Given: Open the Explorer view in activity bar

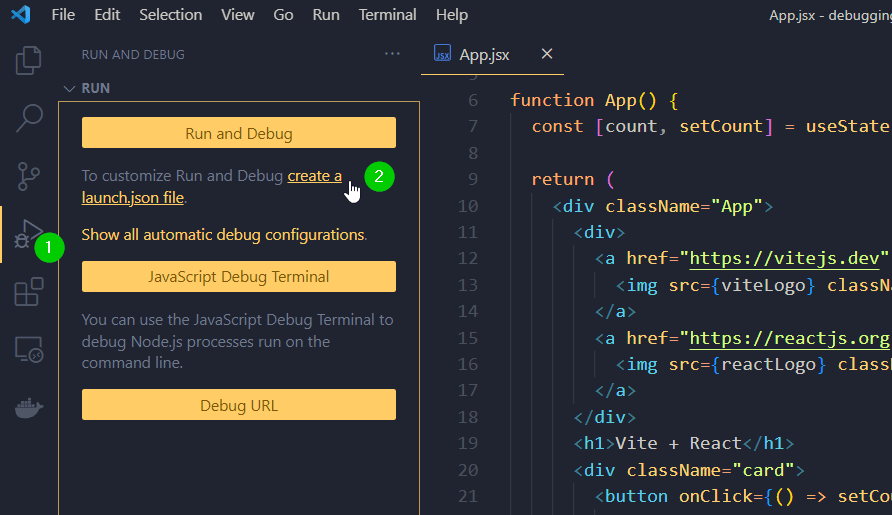Looking at the screenshot, I should 28,60.
